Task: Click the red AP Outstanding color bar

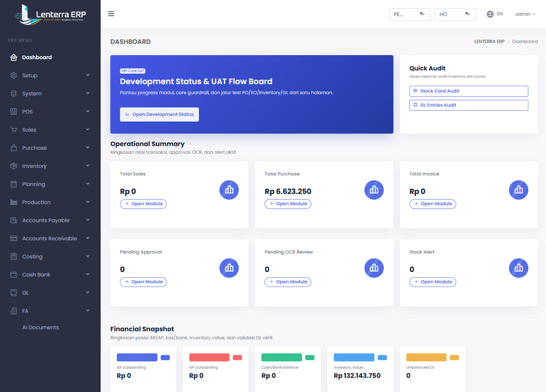Action: 209,357
